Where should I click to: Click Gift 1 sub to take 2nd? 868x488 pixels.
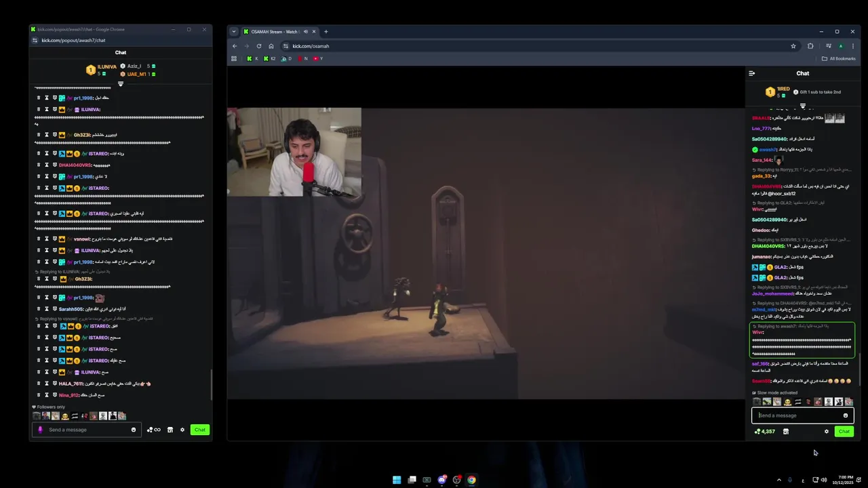[x=817, y=92]
